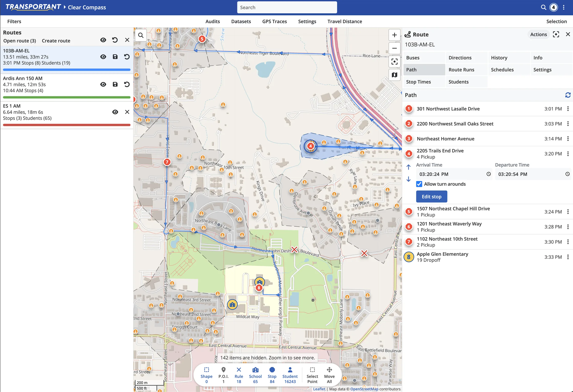The height and width of the screenshot is (392, 573).
Task: Click the map fit-to-bounds icon
Action: click(x=394, y=61)
